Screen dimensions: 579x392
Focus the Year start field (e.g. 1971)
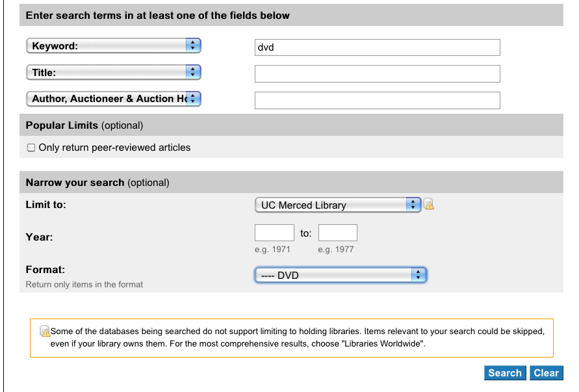274,233
